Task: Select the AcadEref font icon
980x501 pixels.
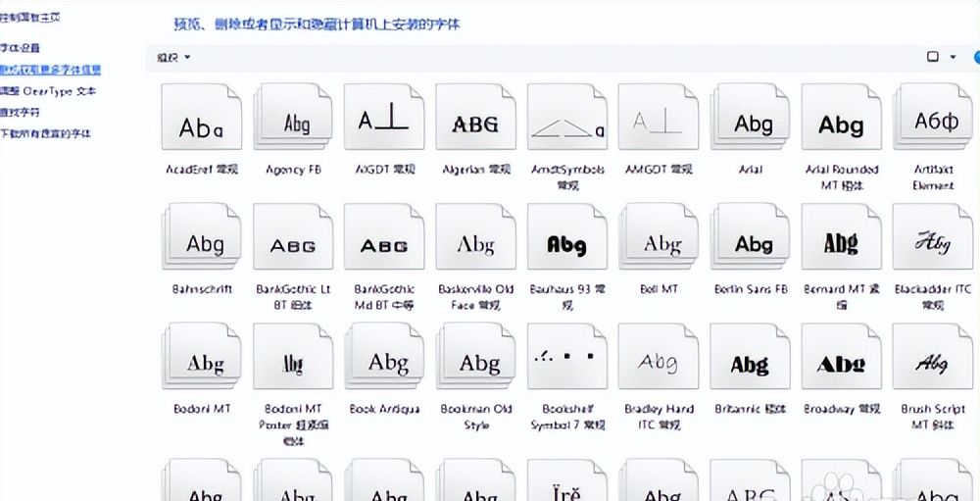Action: [201, 117]
